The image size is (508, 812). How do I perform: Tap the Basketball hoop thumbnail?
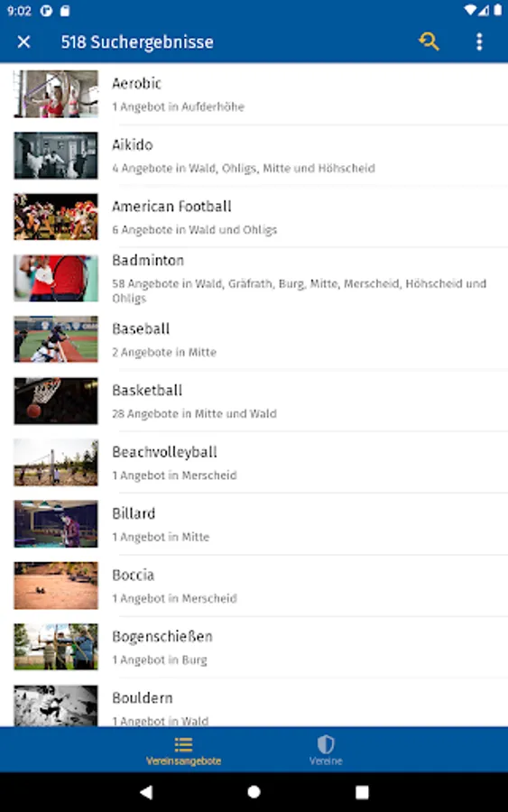[56, 401]
